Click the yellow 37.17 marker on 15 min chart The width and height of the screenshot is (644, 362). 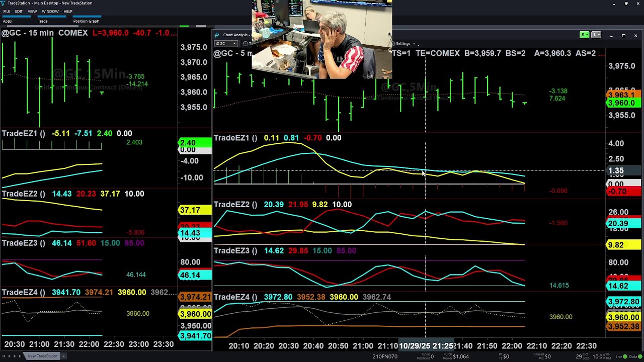[x=195, y=211]
